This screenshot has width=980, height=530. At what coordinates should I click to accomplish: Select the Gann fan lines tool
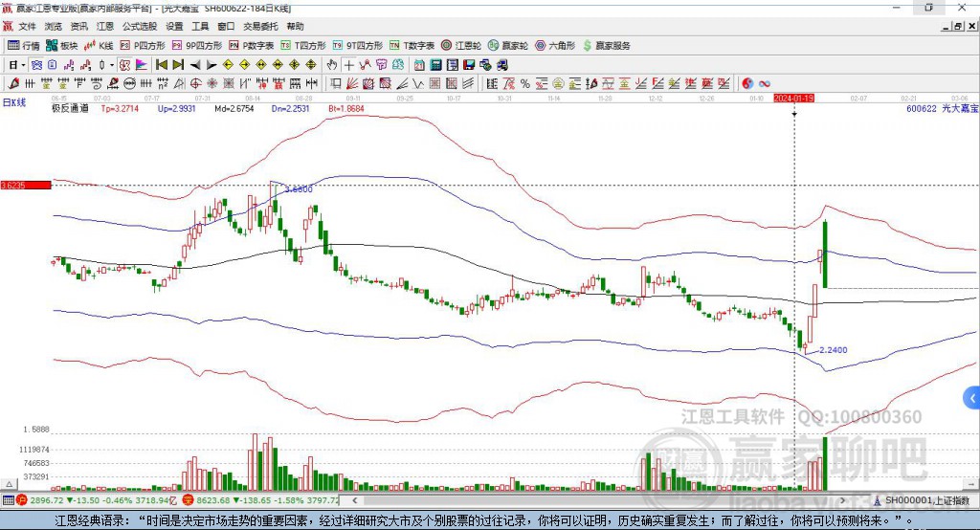pos(351,84)
